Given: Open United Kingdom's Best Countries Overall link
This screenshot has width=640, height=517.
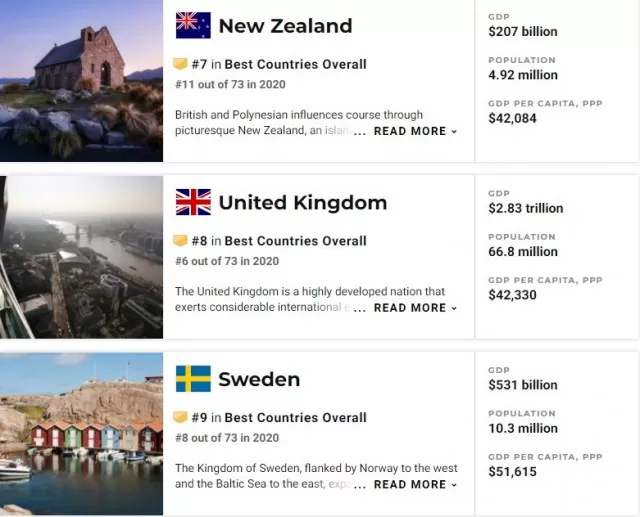Looking at the screenshot, I should pyautogui.click(x=296, y=241).
